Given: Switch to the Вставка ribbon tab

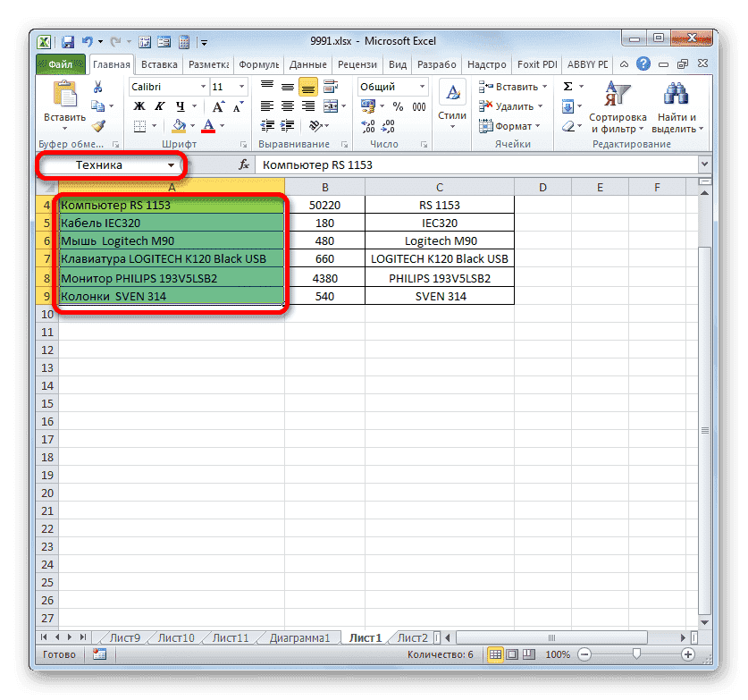Looking at the screenshot, I should 158,63.
